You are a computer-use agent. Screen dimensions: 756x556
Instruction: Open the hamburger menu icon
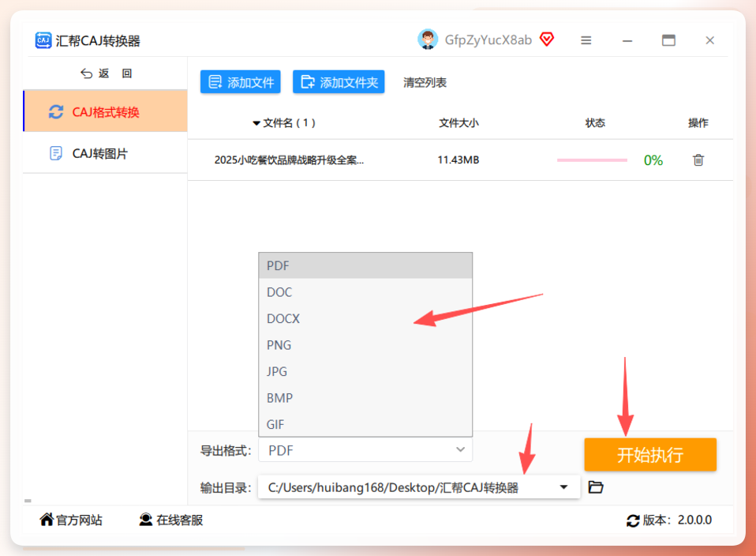click(586, 40)
